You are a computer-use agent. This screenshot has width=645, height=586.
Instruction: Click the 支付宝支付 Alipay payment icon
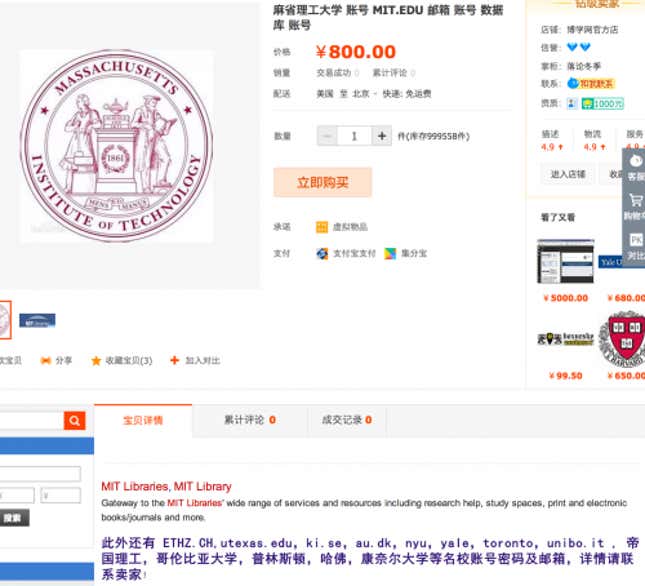coord(322,253)
